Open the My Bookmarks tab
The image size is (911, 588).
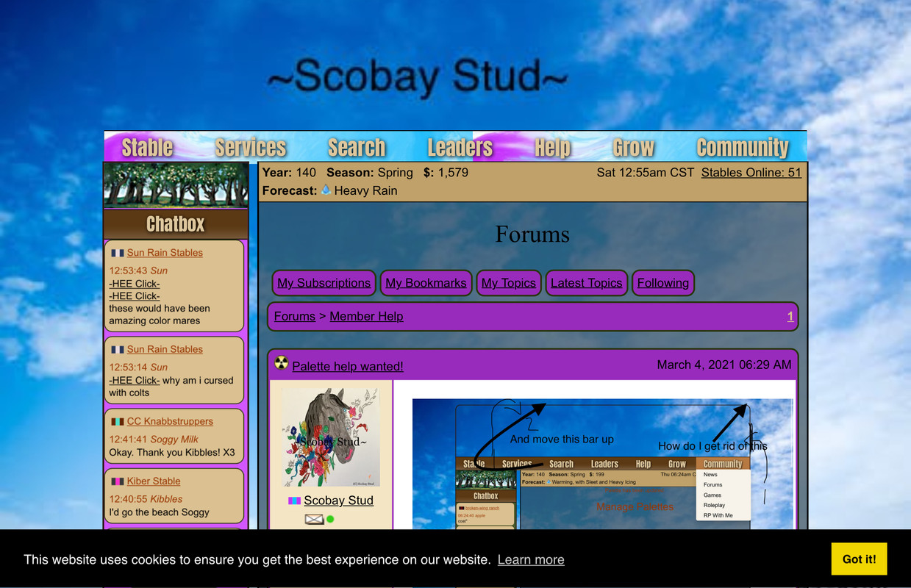426,283
